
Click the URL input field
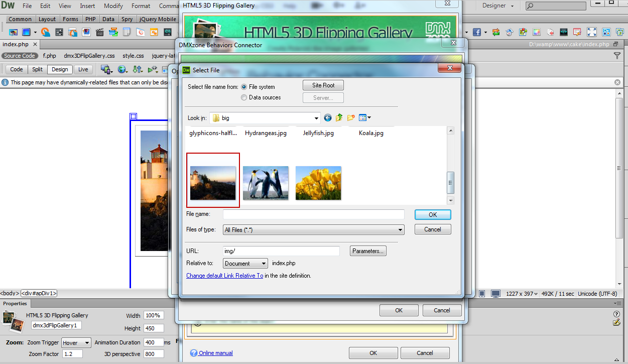tap(281, 251)
